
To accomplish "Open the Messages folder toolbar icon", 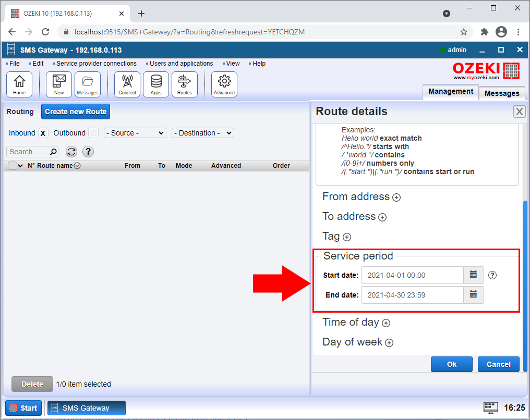I will (x=88, y=84).
